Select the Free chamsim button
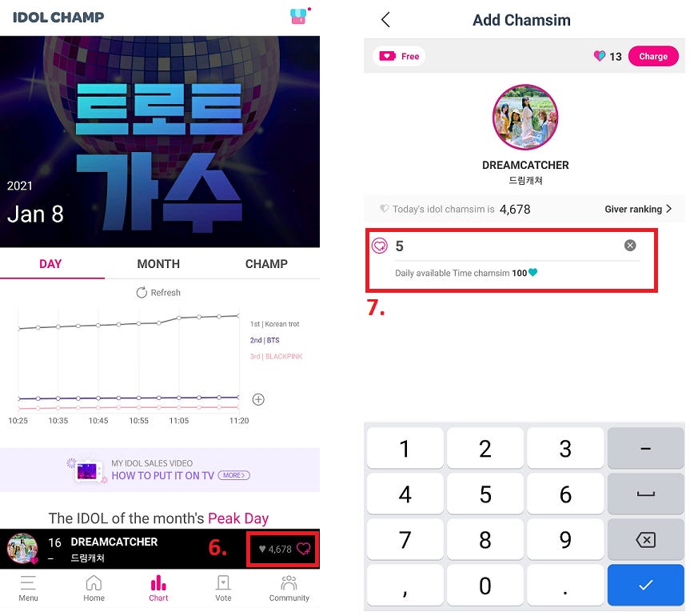 click(399, 56)
